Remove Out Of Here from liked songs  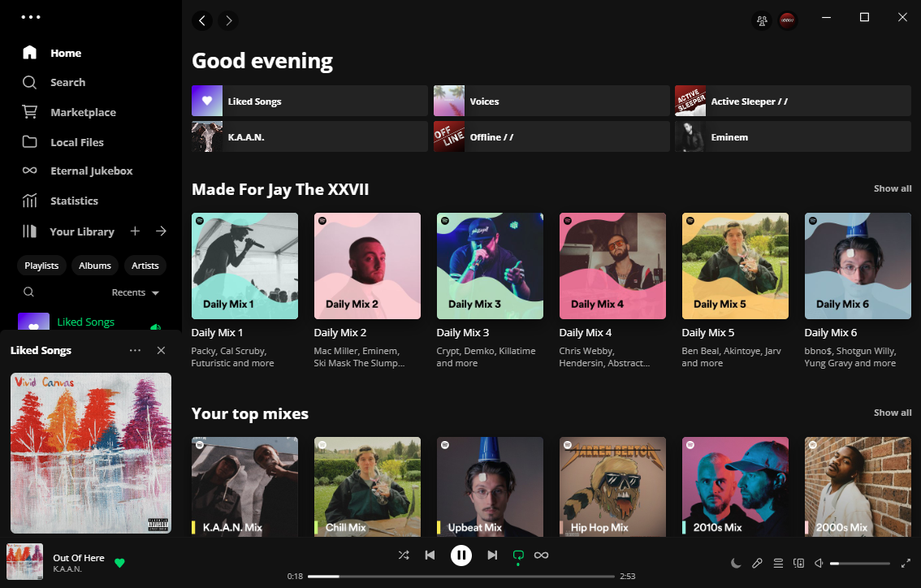[x=120, y=563]
